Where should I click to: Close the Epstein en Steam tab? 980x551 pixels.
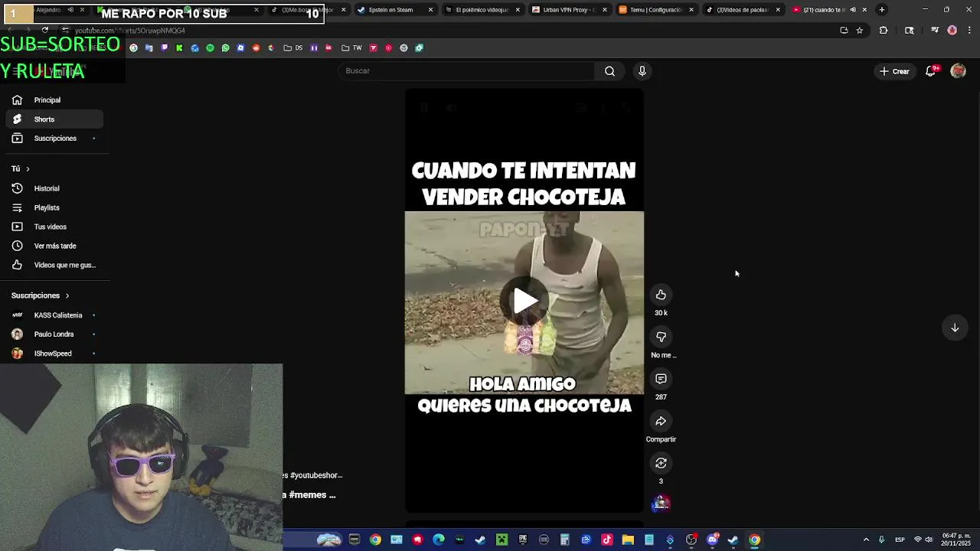point(430,10)
